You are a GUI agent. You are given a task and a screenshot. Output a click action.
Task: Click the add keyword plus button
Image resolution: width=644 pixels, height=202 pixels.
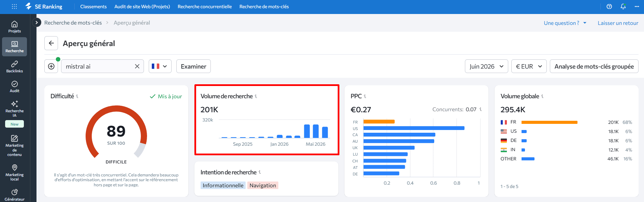pyautogui.click(x=51, y=66)
